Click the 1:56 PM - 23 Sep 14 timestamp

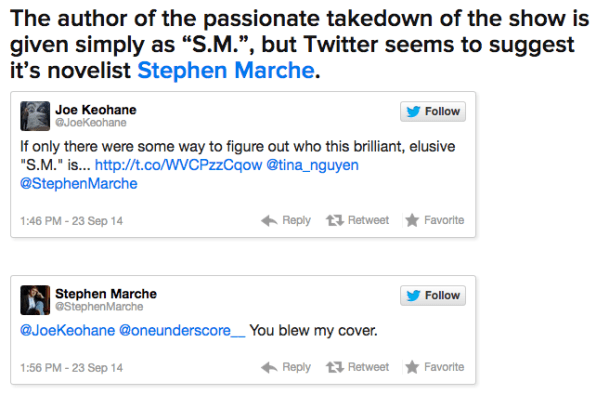[71, 368]
